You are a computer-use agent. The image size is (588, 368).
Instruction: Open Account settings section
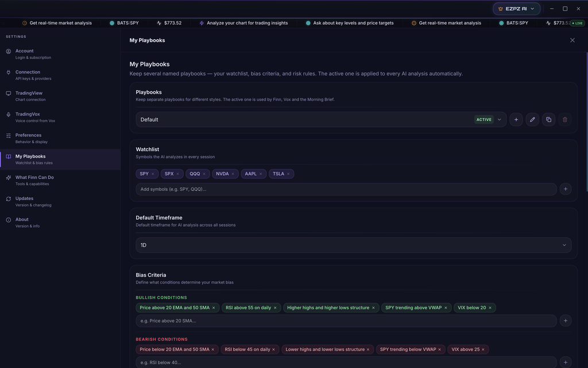click(x=60, y=54)
